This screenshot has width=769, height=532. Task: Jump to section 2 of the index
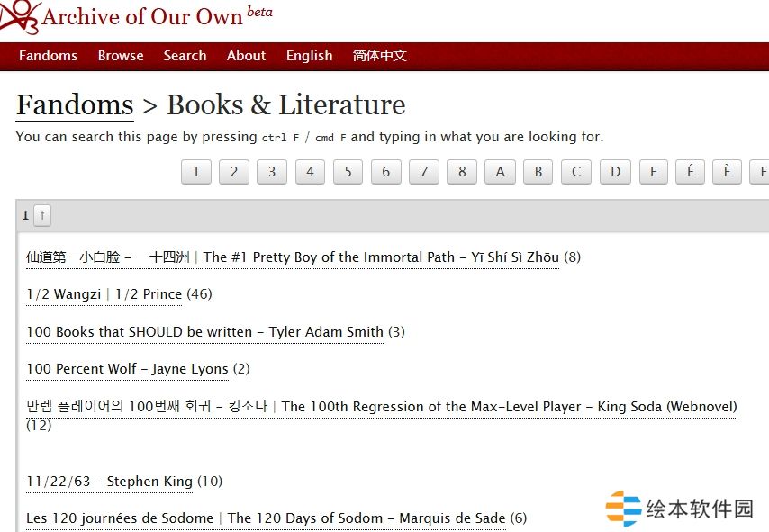(233, 171)
